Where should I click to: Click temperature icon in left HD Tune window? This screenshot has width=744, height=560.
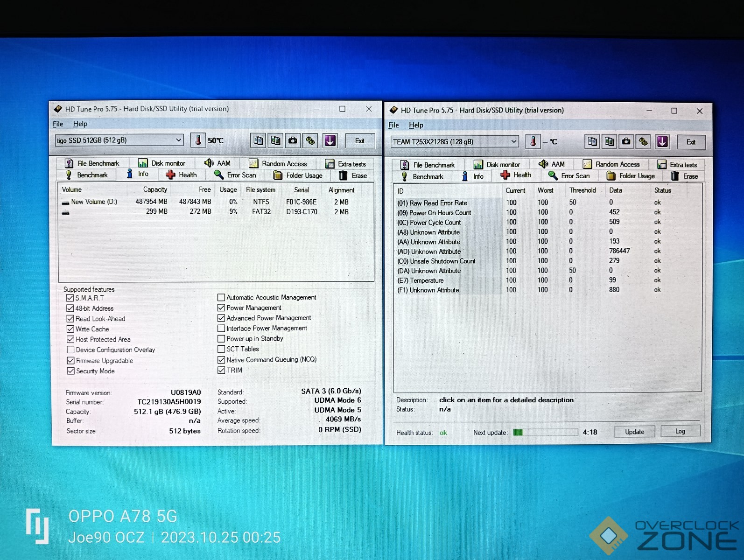(x=198, y=140)
